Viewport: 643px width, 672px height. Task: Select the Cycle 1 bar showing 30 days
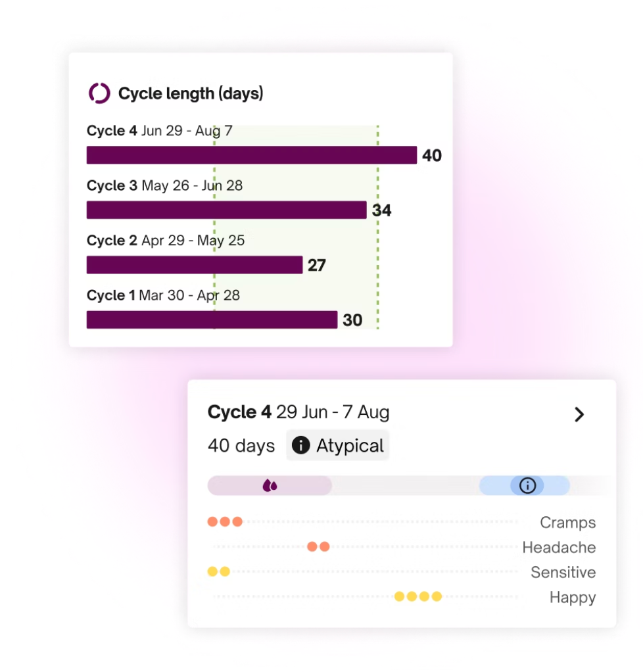pos(212,320)
